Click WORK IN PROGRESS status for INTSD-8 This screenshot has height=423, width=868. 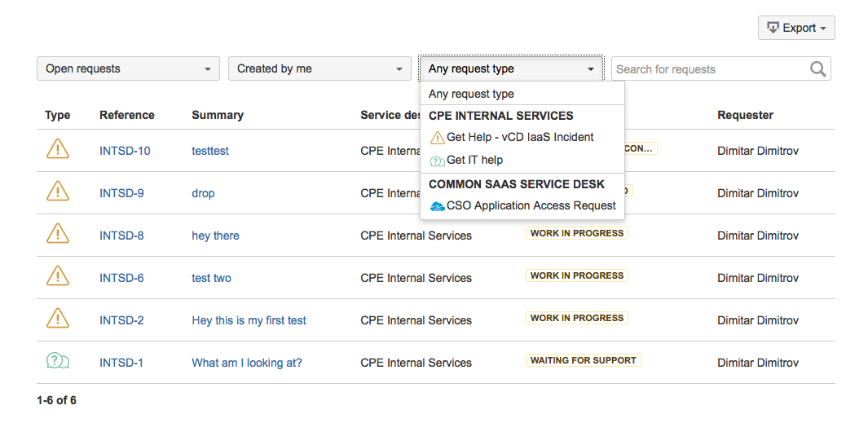point(577,234)
